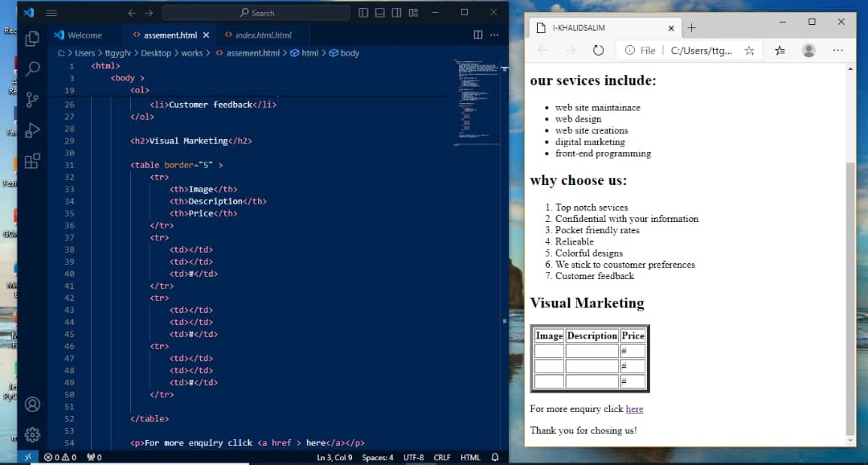View site information icon in address bar

(630, 51)
